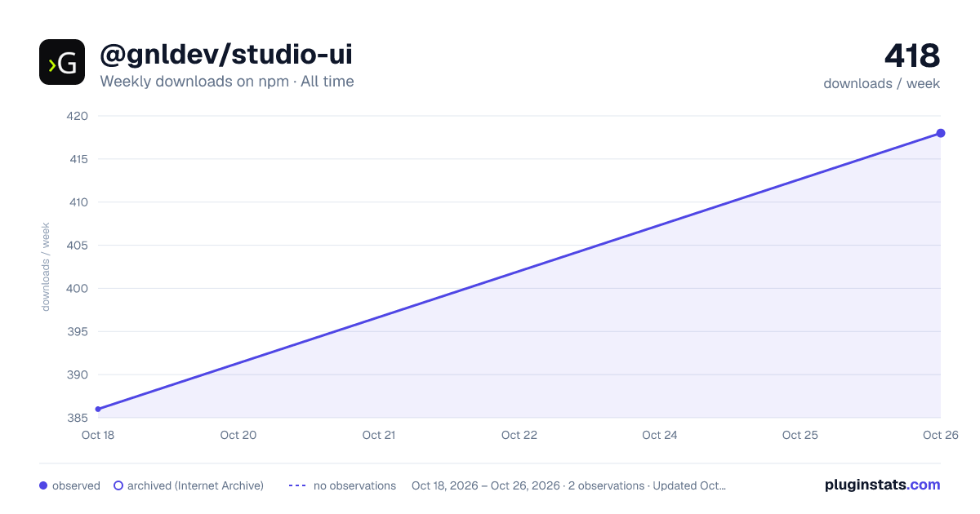Click the no observations dashed line icon
980x514 pixels.
pyautogui.click(x=297, y=485)
